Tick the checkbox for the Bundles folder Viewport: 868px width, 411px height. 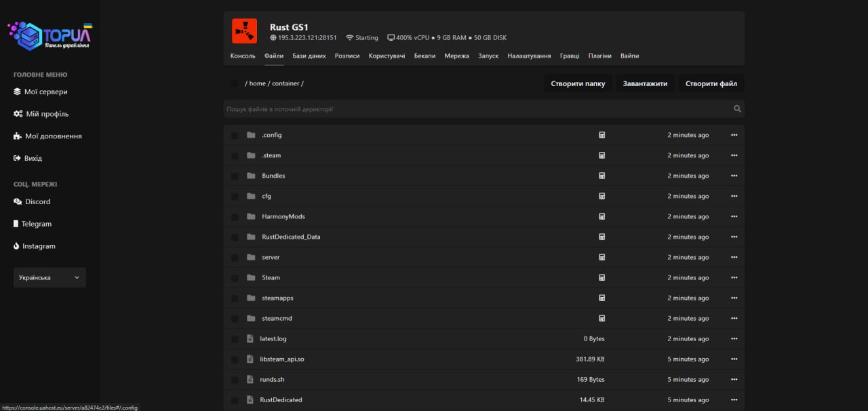click(x=235, y=176)
